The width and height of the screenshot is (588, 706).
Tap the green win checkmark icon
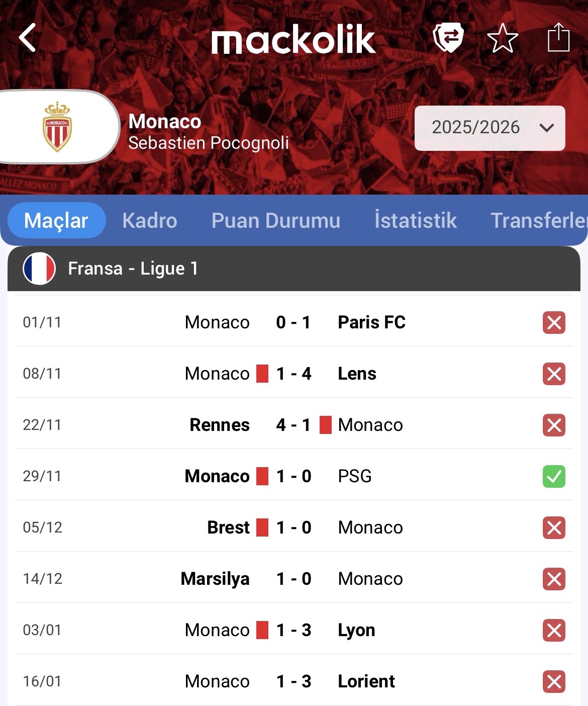(554, 477)
